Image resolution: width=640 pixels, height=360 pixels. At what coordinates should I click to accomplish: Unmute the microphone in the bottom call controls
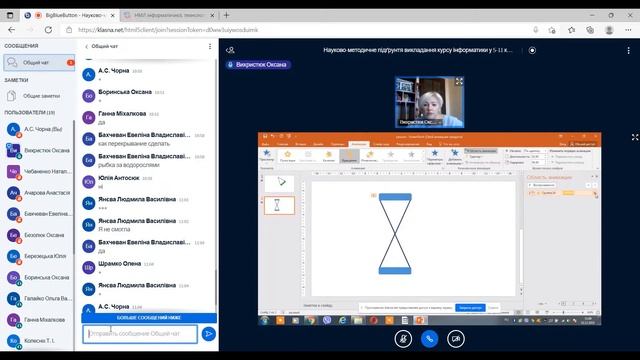pyautogui.click(x=403, y=339)
